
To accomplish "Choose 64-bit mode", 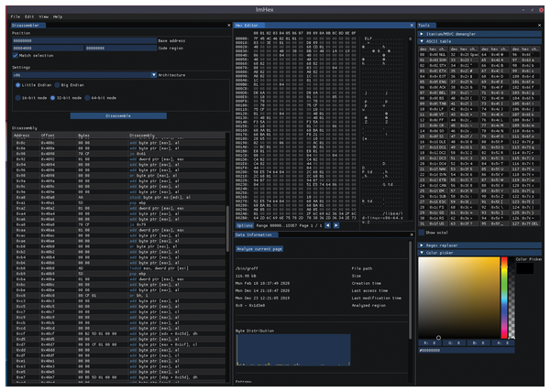I will pos(87,98).
